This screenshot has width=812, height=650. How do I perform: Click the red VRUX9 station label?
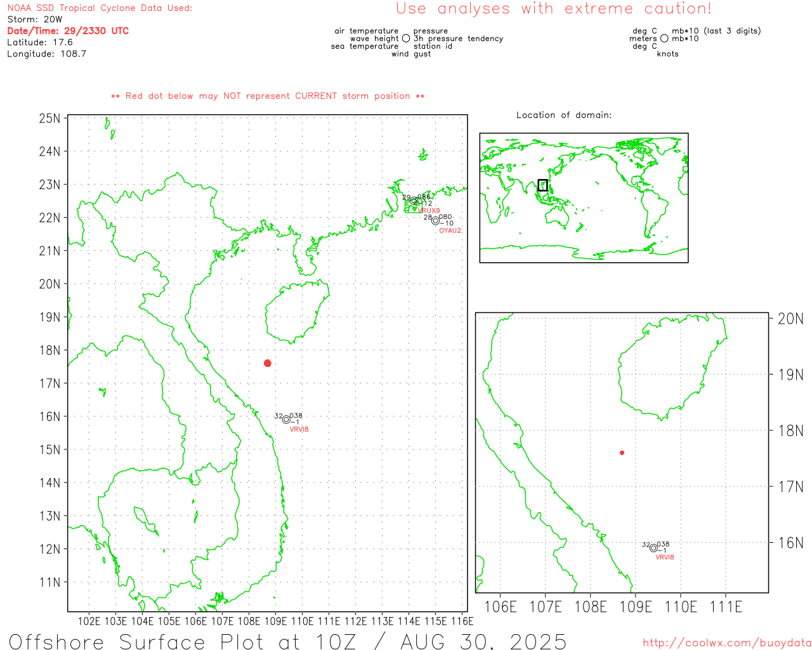(429, 211)
